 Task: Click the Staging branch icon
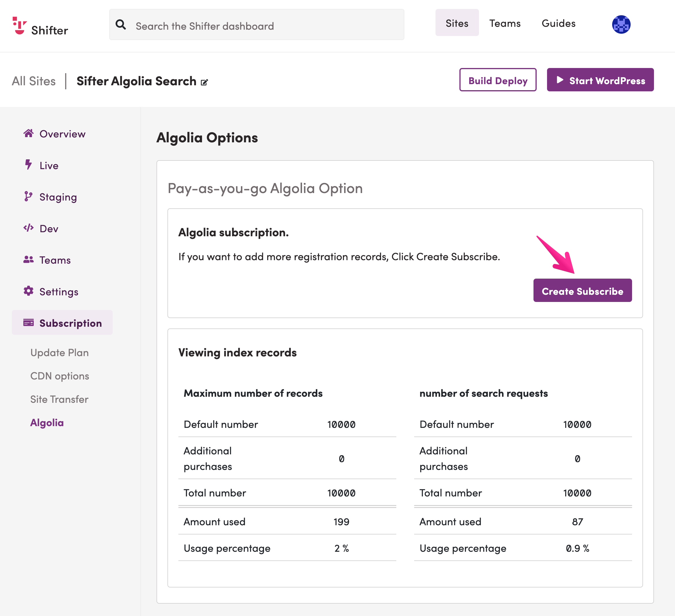point(29,196)
